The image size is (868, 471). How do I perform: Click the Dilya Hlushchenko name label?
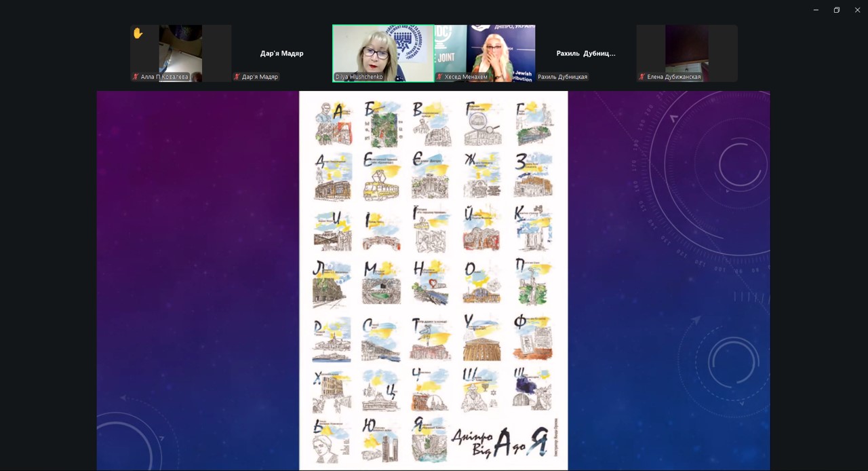(x=359, y=77)
